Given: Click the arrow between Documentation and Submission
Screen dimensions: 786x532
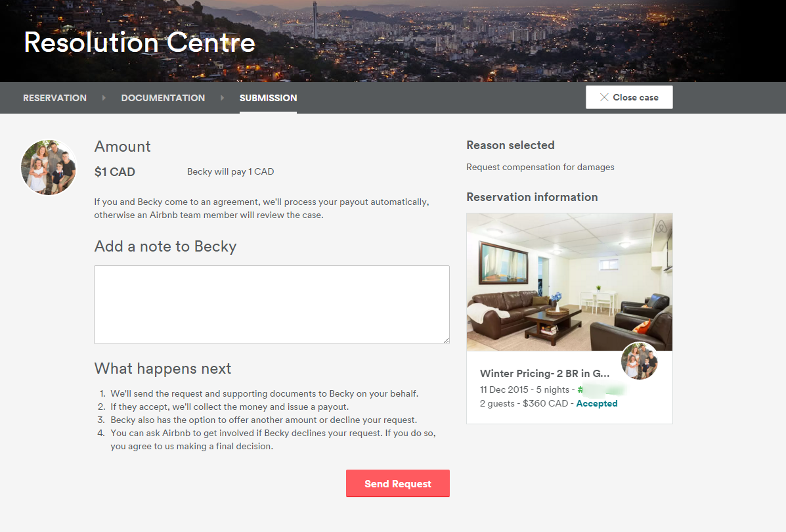Looking at the screenshot, I should pyautogui.click(x=222, y=98).
